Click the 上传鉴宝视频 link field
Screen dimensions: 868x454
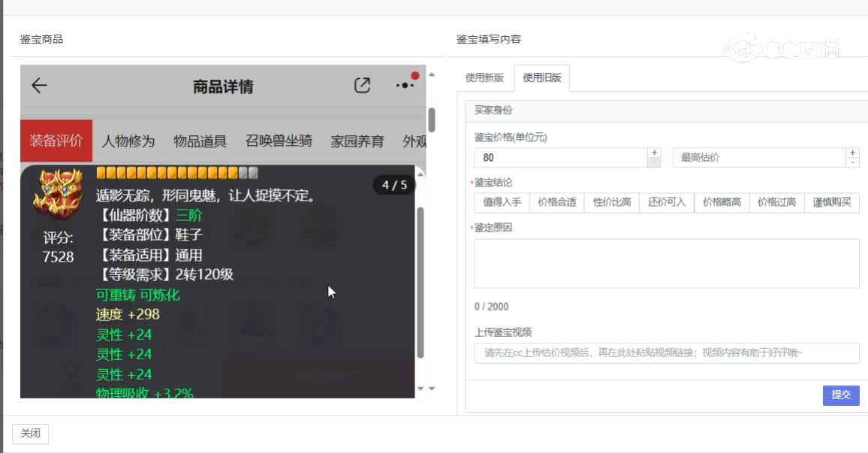pos(665,353)
